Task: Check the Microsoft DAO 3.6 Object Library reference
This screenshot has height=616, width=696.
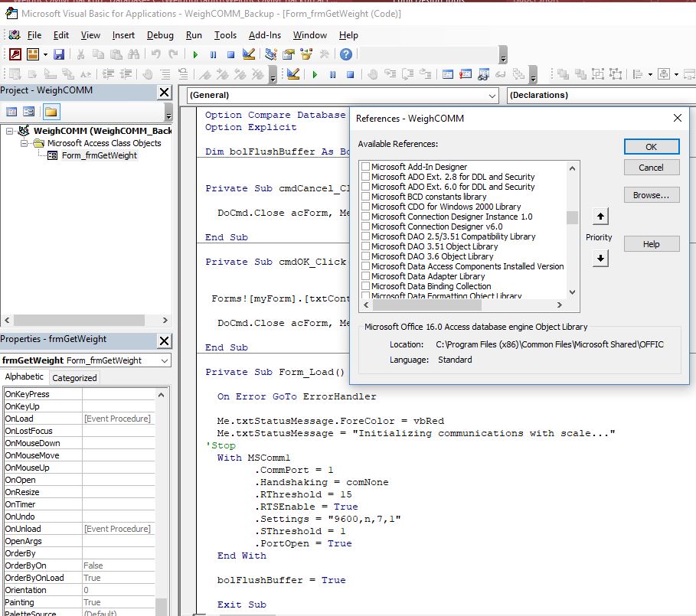Action: coord(366,256)
